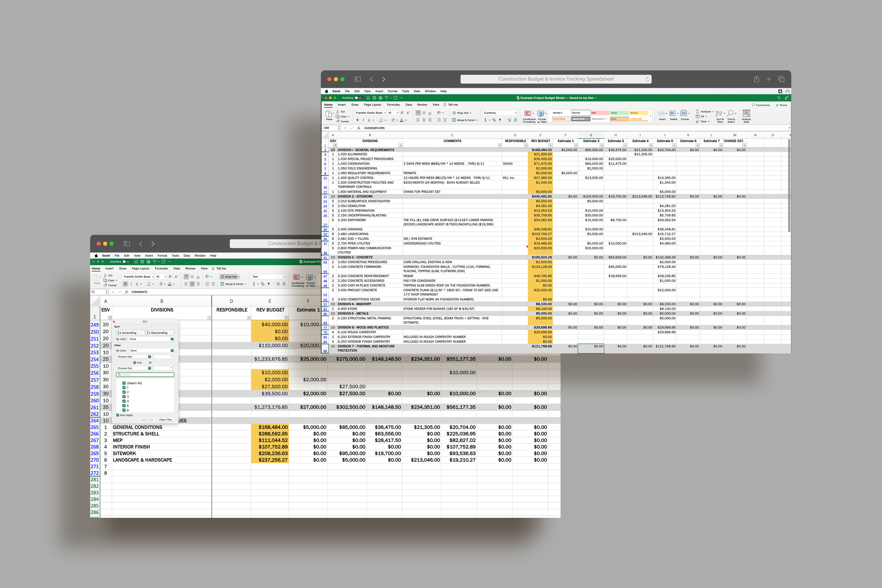Open the Text number format dropdown in lower window
This screenshot has height=588, width=882.
[x=269, y=277]
